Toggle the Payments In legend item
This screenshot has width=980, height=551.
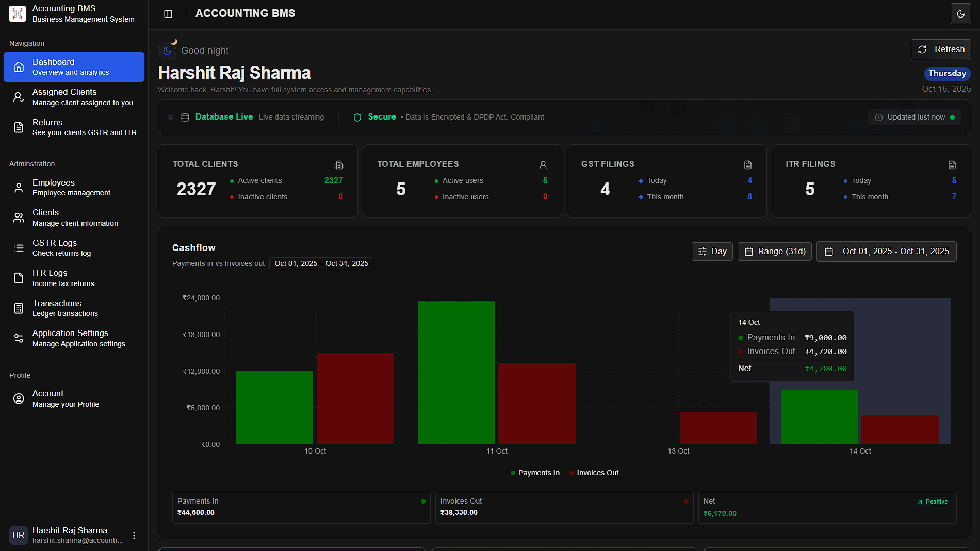534,473
